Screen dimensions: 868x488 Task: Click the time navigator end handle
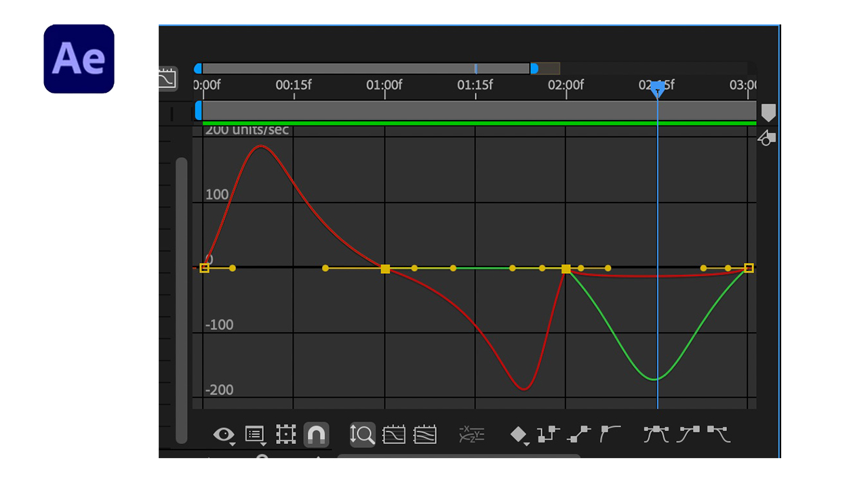pos(534,68)
